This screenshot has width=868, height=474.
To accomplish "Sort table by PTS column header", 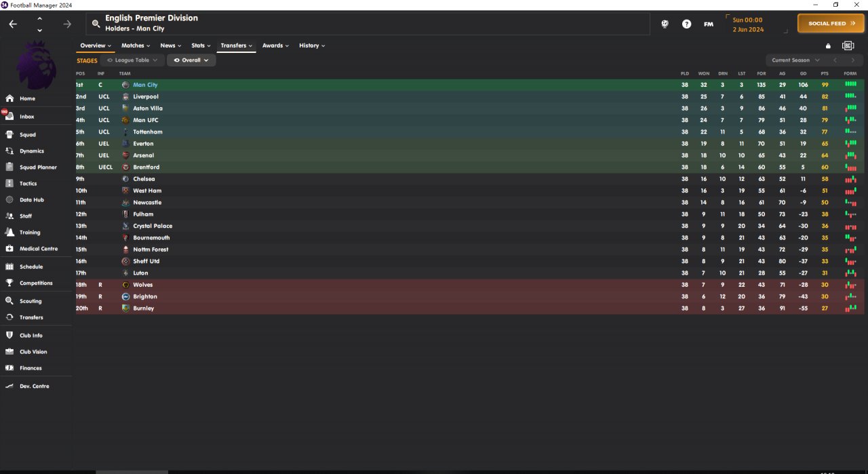I will (x=825, y=73).
